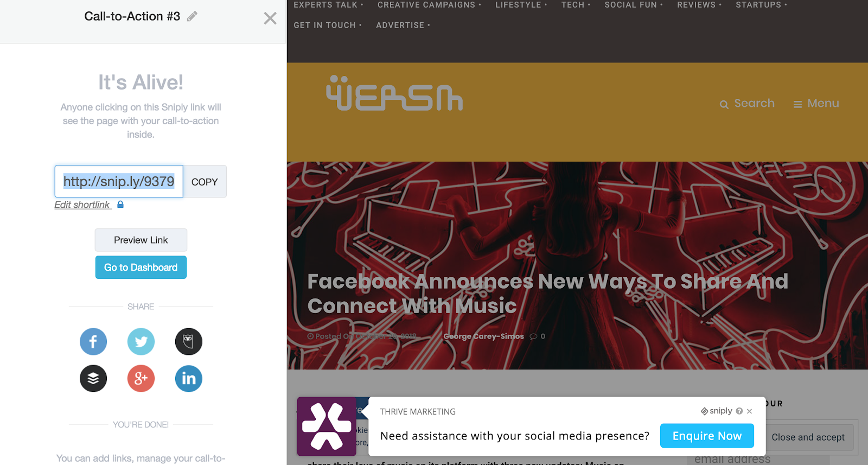Image resolution: width=868 pixels, height=465 pixels.
Task: Share via the Hootsuite owl icon
Action: 189,342
